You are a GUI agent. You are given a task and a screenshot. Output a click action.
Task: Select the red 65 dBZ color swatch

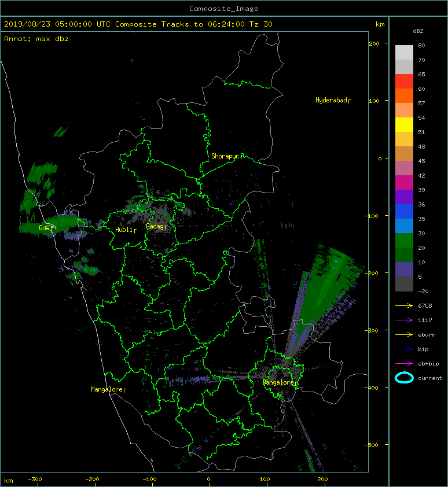[x=404, y=82]
